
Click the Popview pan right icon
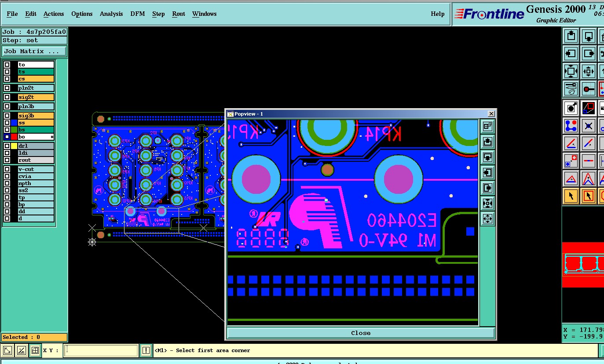click(487, 188)
